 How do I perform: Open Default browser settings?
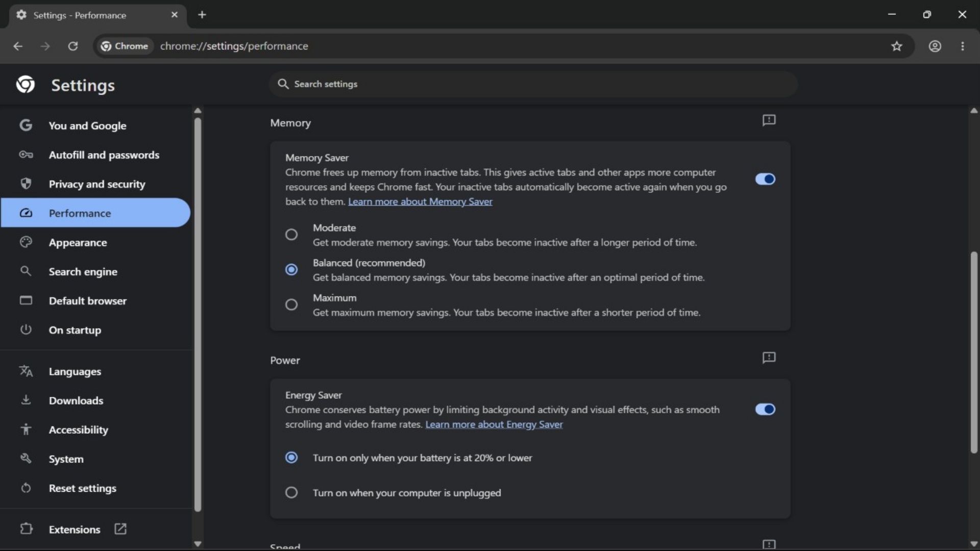[95, 301]
